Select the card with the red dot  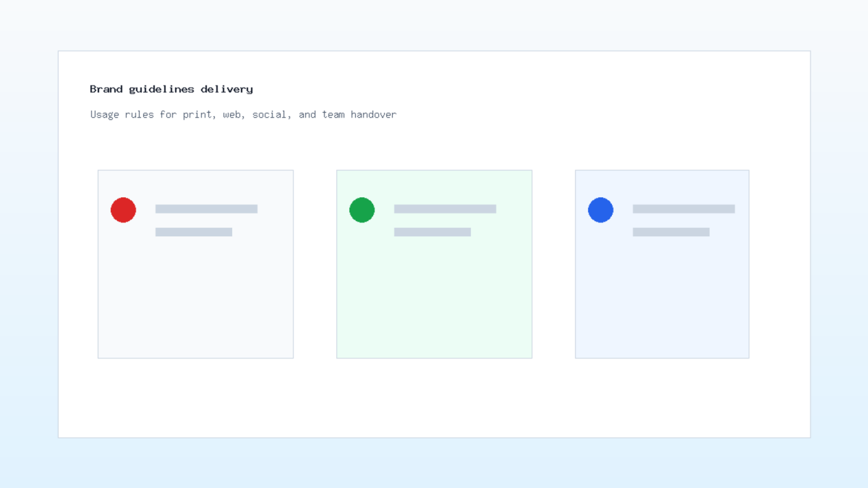click(196, 264)
